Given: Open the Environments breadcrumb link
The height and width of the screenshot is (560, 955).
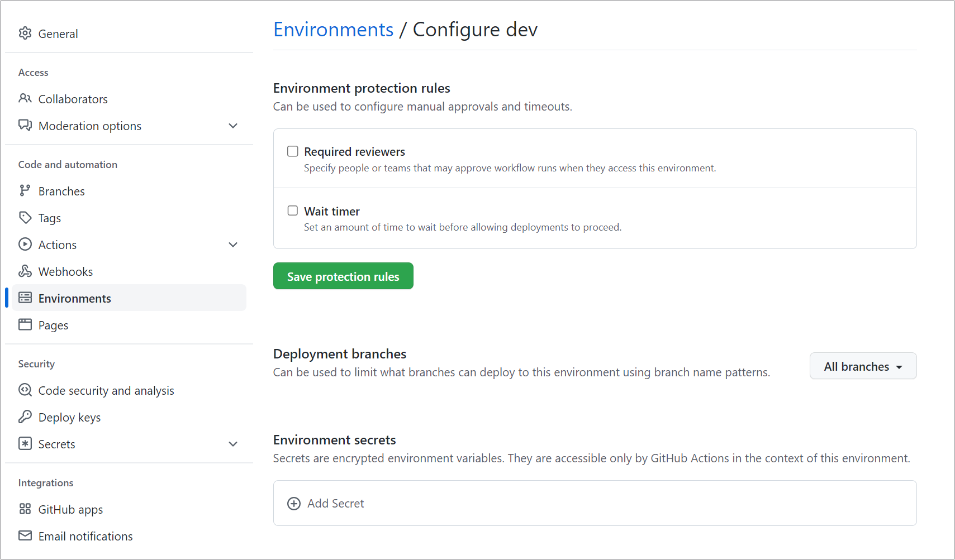Looking at the screenshot, I should [x=333, y=29].
